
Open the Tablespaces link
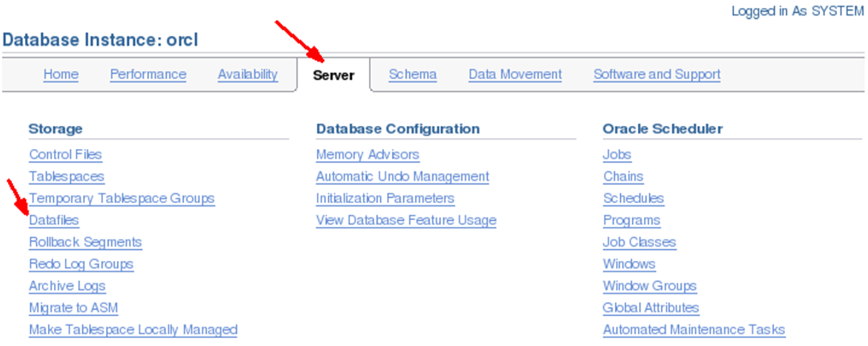66,177
